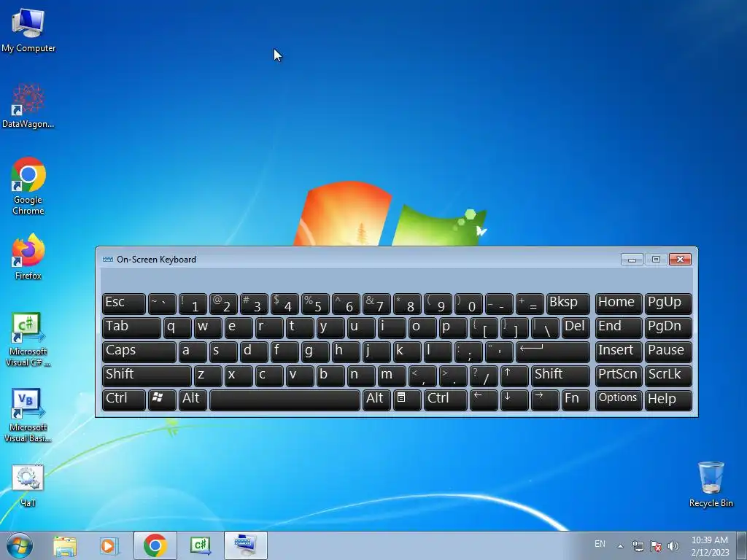Click the network tray icon
The image size is (747, 560).
click(x=638, y=546)
